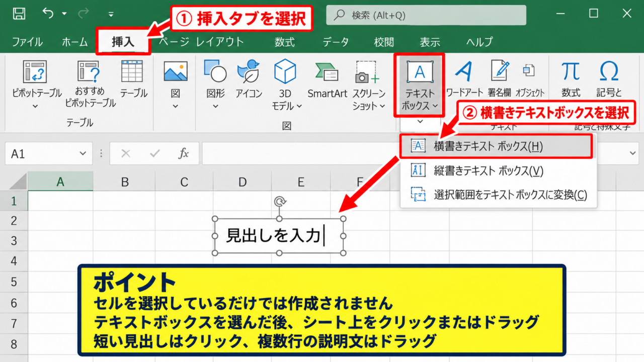The image size is (644, 362).
Task: Expand the formula bar chevron
Action: 633,153
